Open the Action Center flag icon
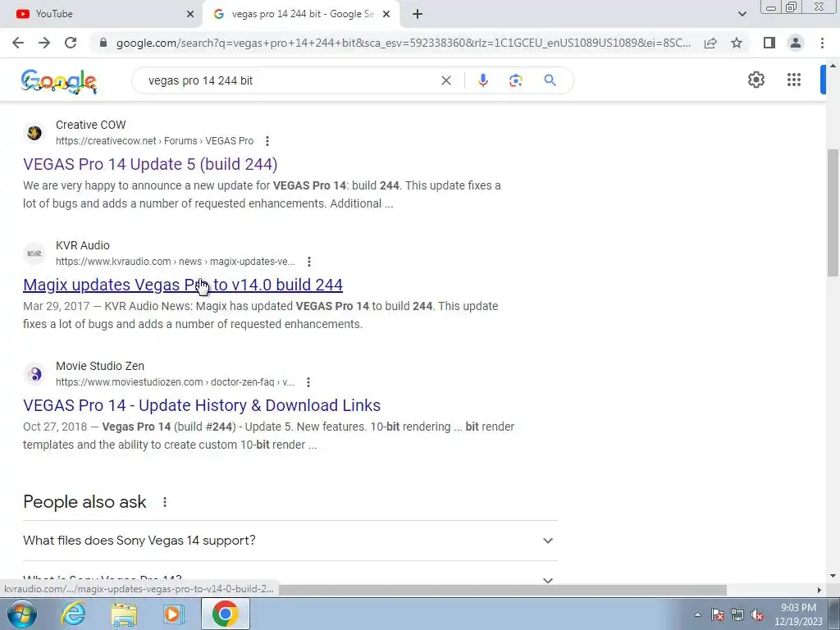The image size is (840, 630). pyautogui.click(x=718, y=614)
